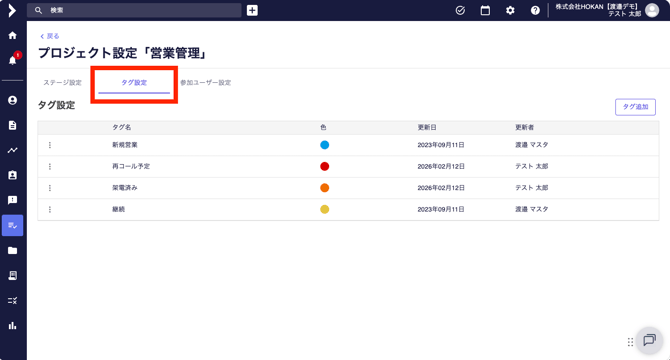The width and height of the screenshot is (670, 360).
Task: Open the document page sidebar icon
Action: click(x=12, y=125)
